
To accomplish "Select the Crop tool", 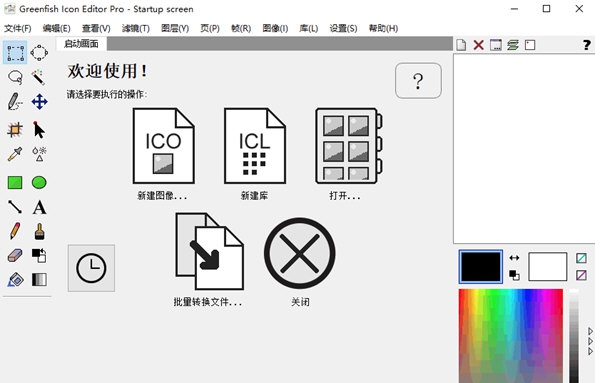I will point(15,130).
